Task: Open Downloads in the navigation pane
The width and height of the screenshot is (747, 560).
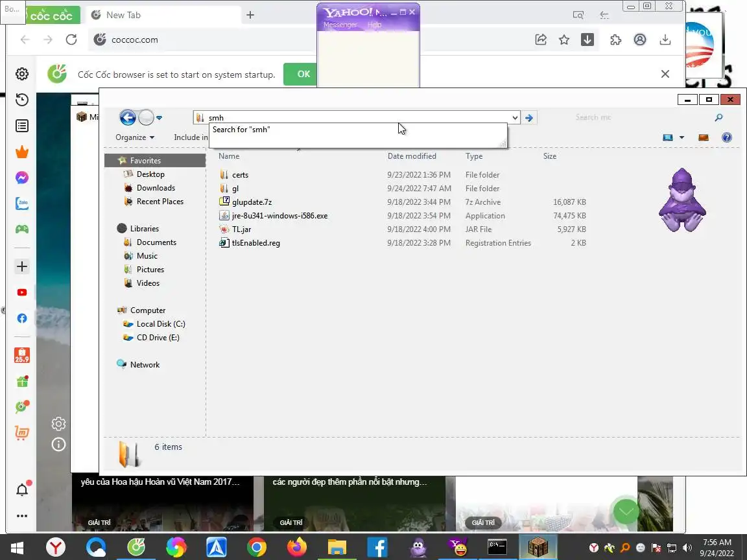Action: click(156, 187)
